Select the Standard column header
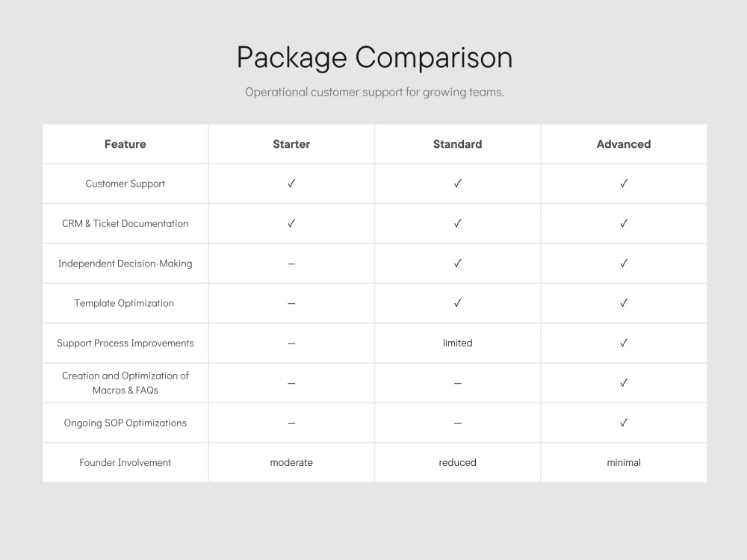Image resolution: width=747 pixels, height=560 pixels. (x=457, y=144)
